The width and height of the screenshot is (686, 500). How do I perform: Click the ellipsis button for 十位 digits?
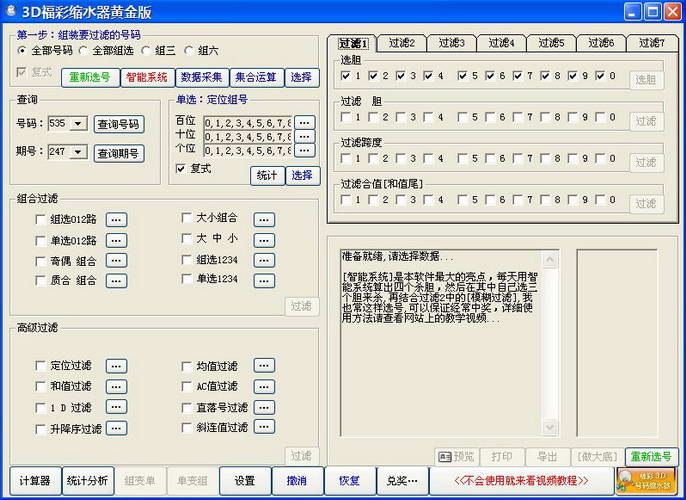point(304,136)
